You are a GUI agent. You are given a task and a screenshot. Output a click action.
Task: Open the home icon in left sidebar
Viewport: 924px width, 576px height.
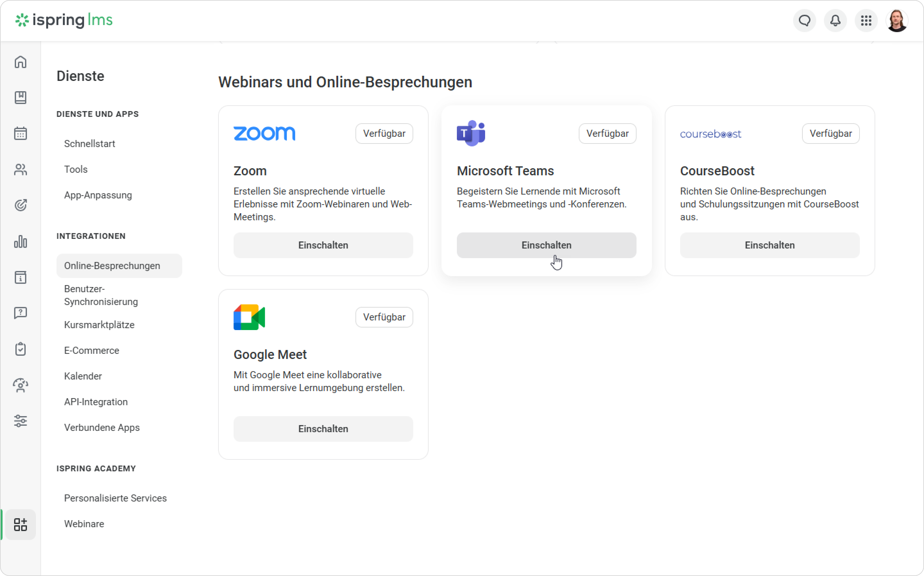point(21,62)
